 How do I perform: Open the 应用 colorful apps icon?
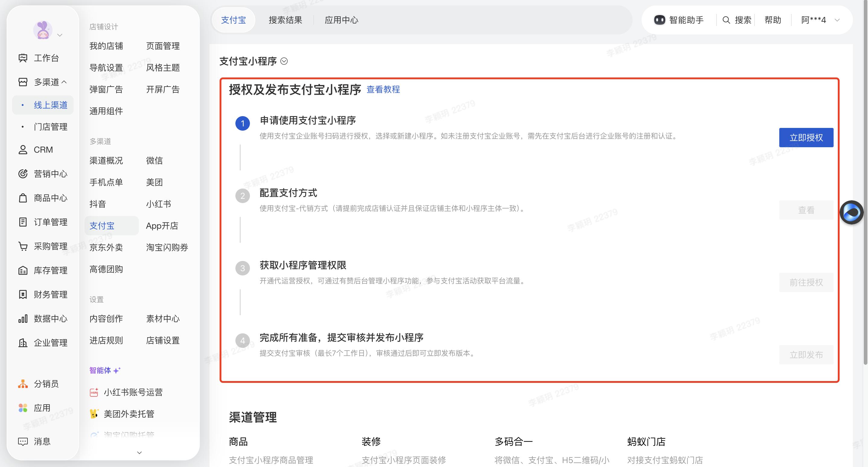(23, 408)
